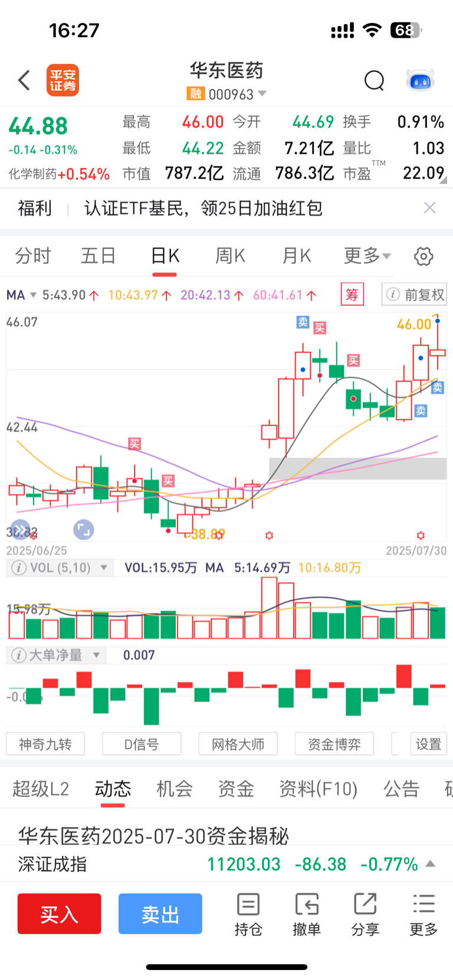Go back with the left arrow
453x980 pixels.
(x=24, y=80)
